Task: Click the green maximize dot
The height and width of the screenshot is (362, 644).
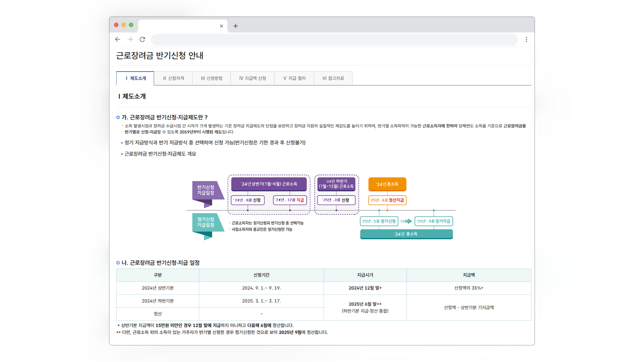Action: [131, 25]
